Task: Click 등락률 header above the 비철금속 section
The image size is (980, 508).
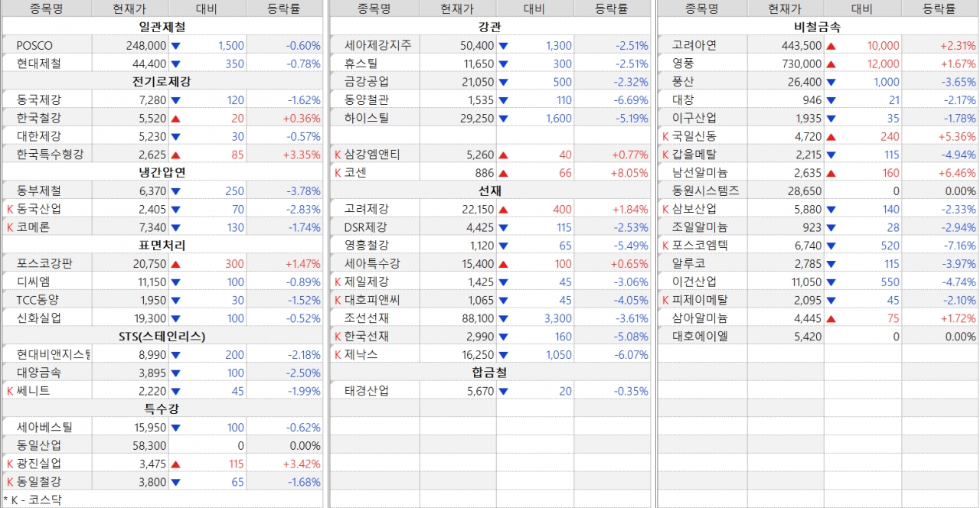Action: [939, 9]
